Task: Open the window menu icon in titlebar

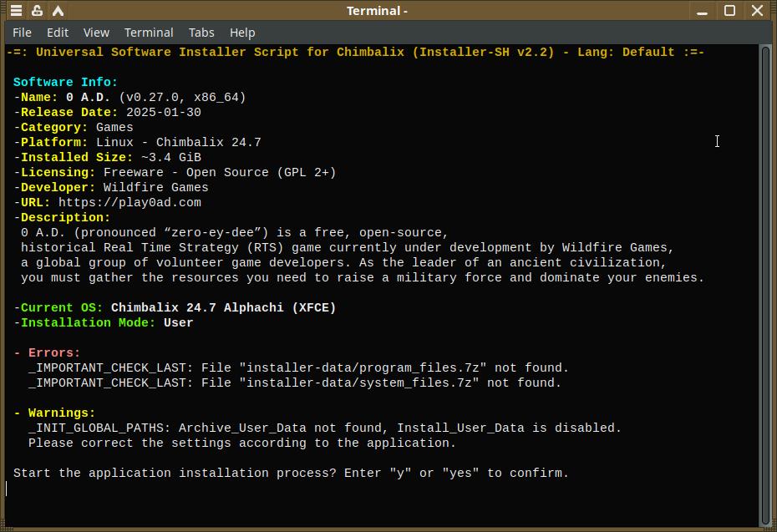Action: coord(16,11)
